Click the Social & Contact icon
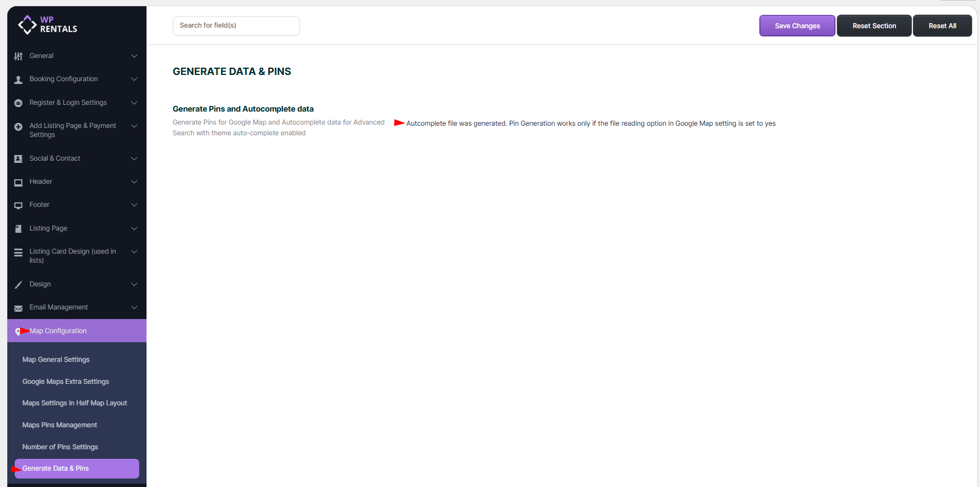The width and height of the screenshot is (980, 487). tap(18, 159)
